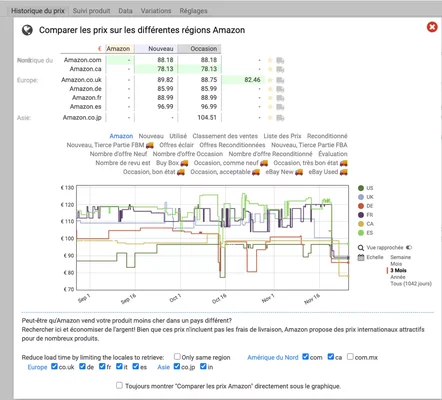This screenshot has width=442, height=400.
Task: Click the truck icon in Amazon.de row
Action: click(280, 89)
